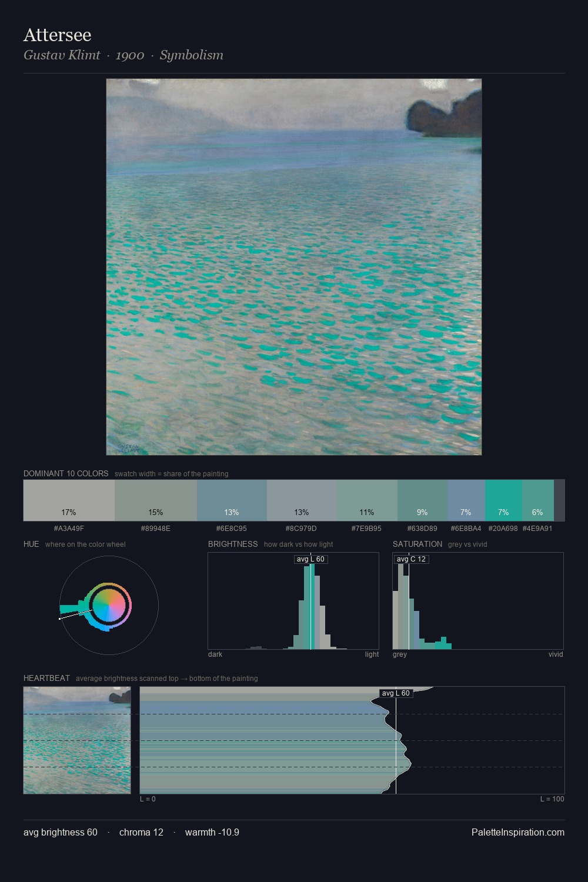588x882 pixels.
Task: Click the 'swatch width = share of the painting' caption
Action: pyautogui.click(x=172, y=474)
